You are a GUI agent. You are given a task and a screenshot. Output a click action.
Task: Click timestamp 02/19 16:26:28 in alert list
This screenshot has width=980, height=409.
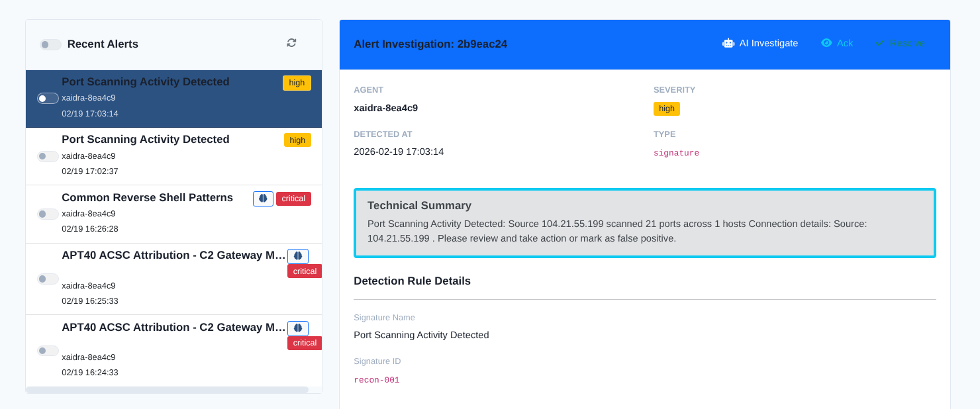point(90,229)
